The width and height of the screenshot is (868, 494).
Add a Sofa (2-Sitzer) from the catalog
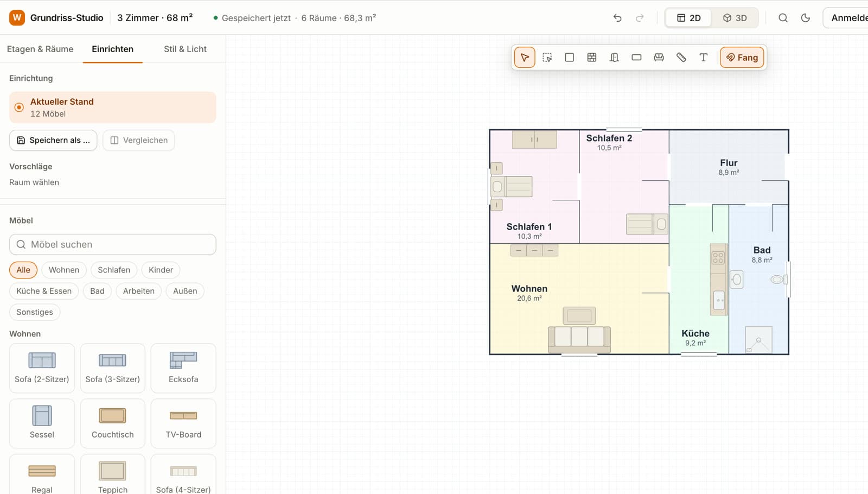click(x=42, y=368)
